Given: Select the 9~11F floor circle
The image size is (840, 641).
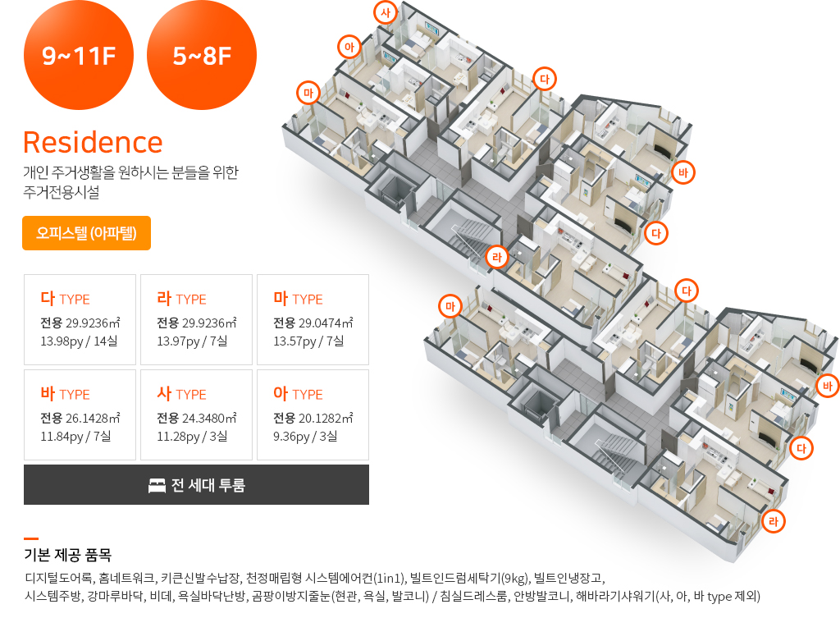Looking at the screenshot, I should tap(79, 55).
